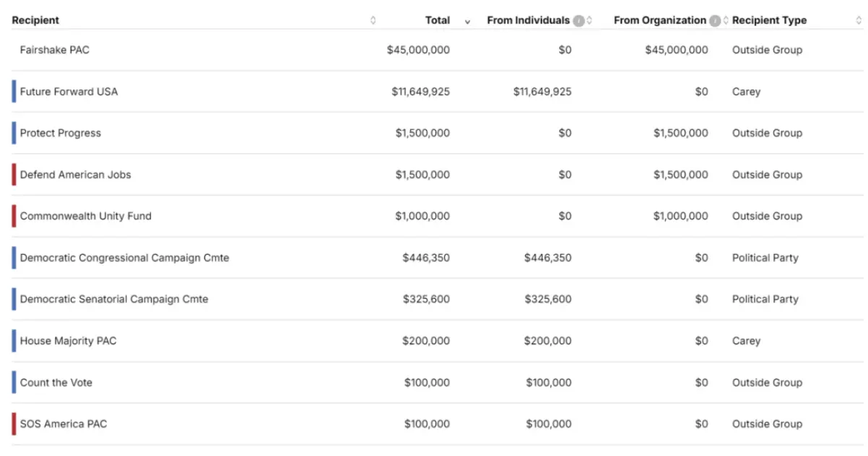Image resolution: width=868 pixels, height=456 pixels.
Task: Click the Recipient Type column header
Action: (x=769, y=20)
